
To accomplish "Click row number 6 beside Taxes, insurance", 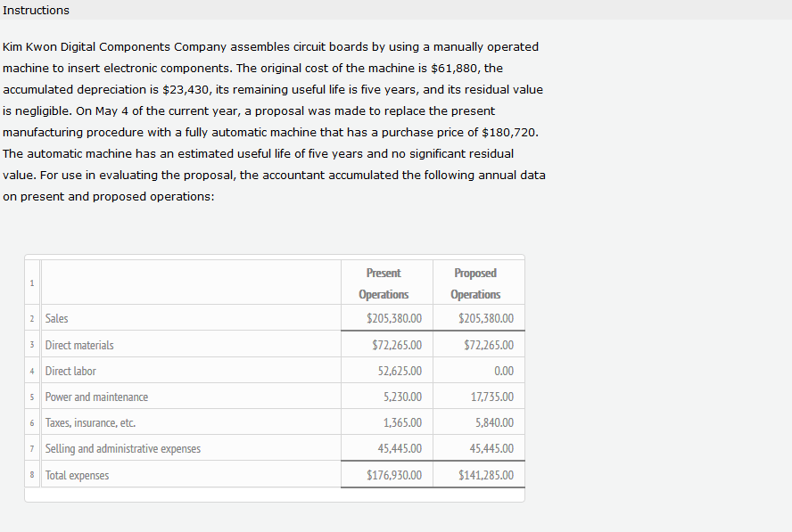I will pyautogui.click(x=32, y=423).
